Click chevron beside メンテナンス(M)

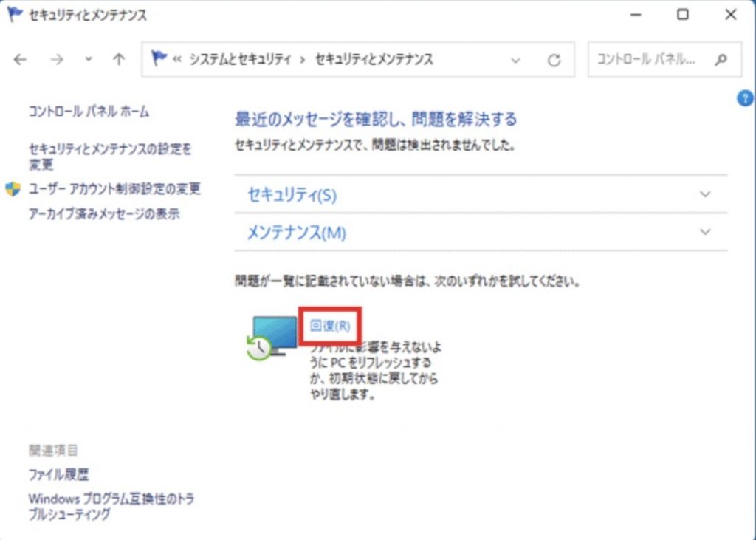tap(705, 232)
